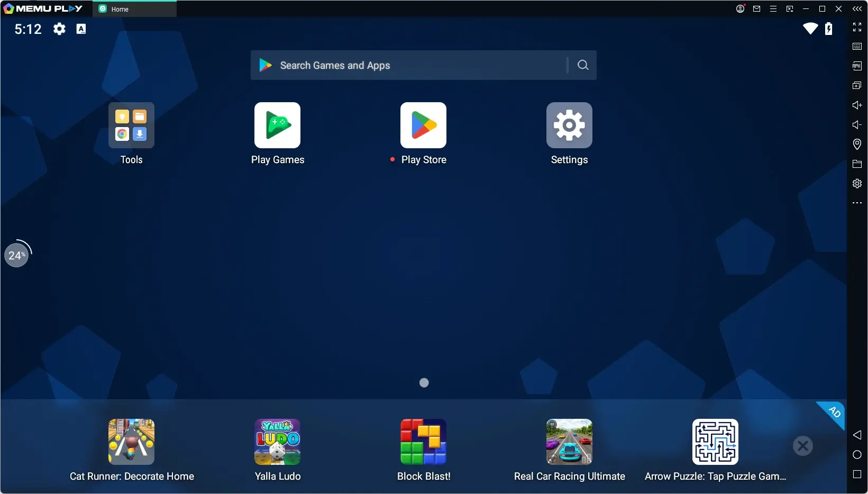
Task: Click the Wi-Fi status icon
Action: click(810, 29)
